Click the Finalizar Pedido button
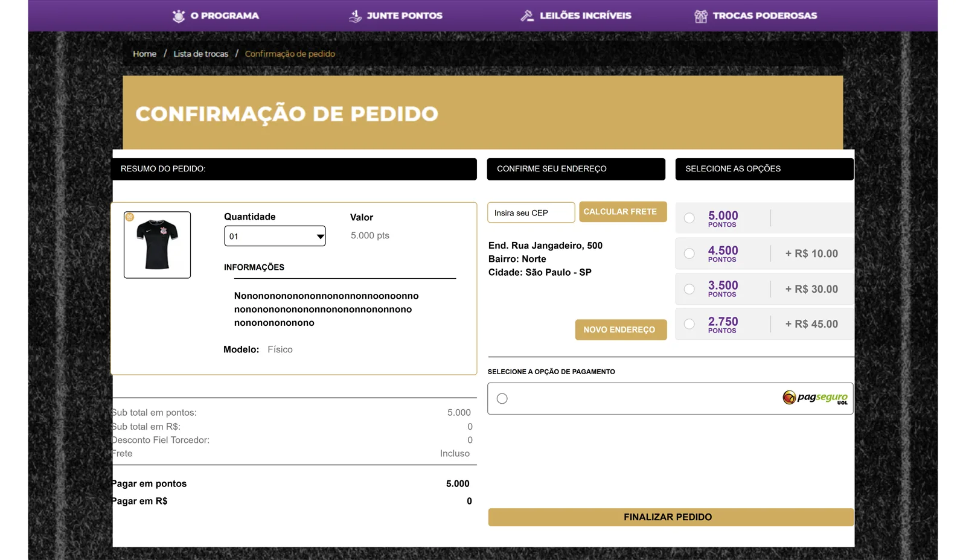 [670, 517]
